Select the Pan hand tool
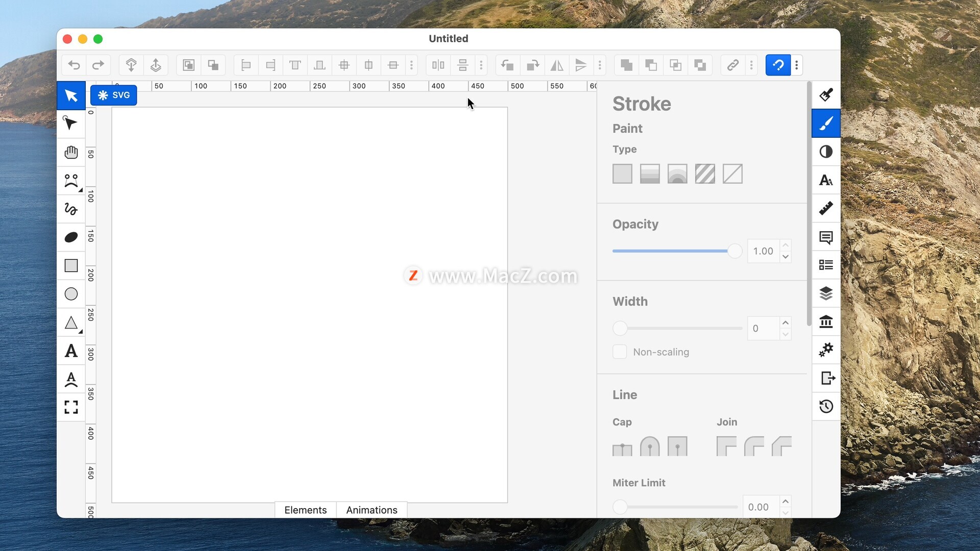The height and width of the screenshot is (551, 980). [x=71, y=152]
